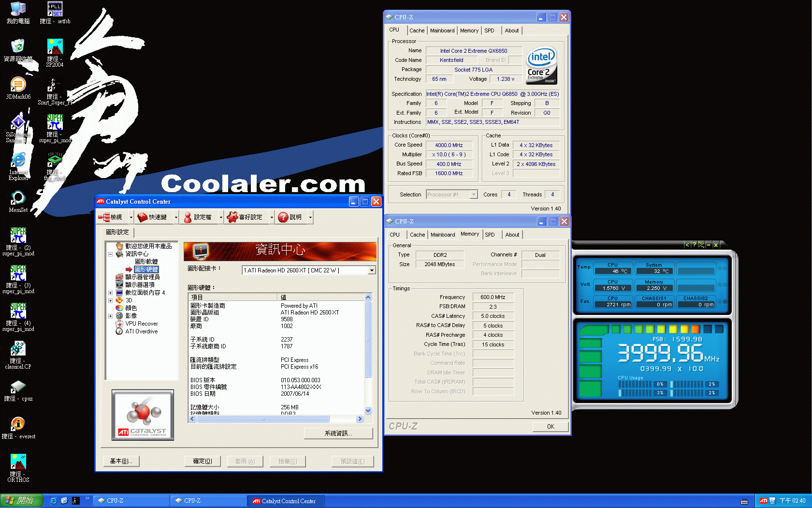This screenshot has height=508, width=812.
Task: Switch to About tab in CPU-Z timings window
Action: pos(512,235)
